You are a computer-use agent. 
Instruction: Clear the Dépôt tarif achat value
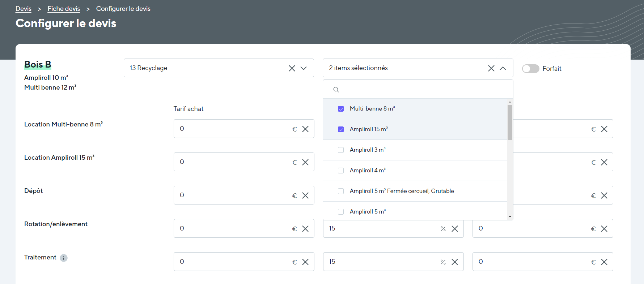[305, 195]
